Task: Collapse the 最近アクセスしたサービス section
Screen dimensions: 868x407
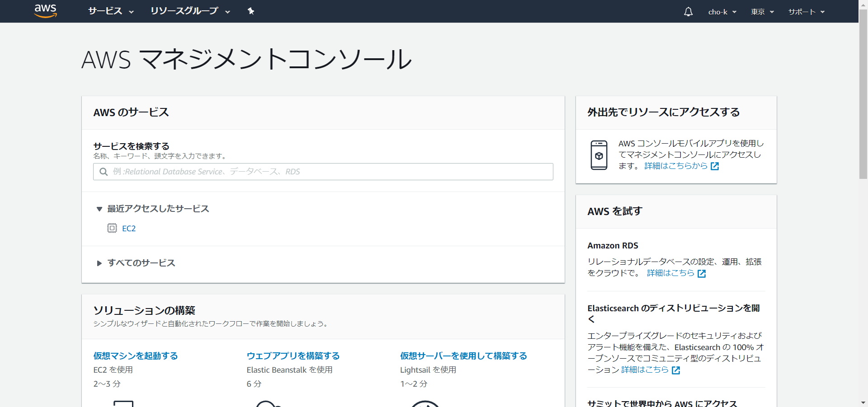Action: pyautogui.click(x=99, y=209)
